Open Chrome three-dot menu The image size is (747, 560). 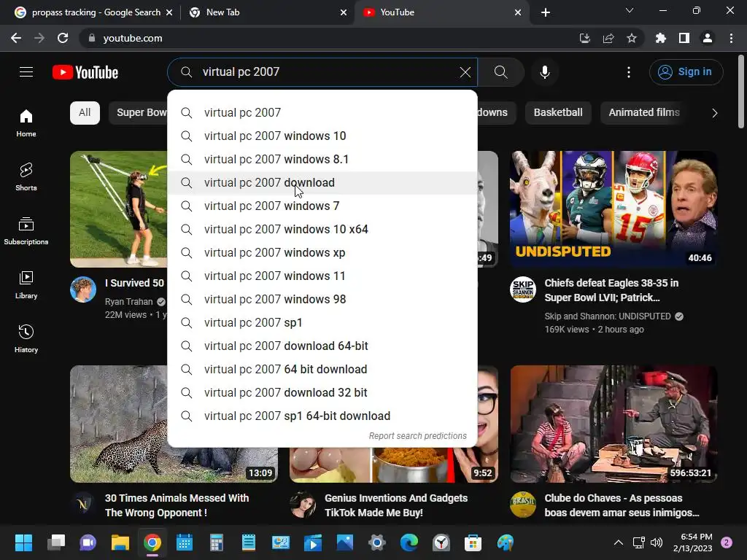pos(731,38)
